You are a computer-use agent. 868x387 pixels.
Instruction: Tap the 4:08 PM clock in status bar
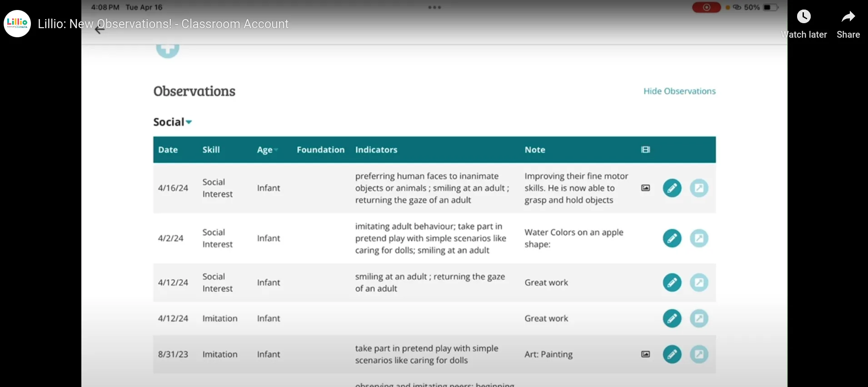tap(105, 7)
